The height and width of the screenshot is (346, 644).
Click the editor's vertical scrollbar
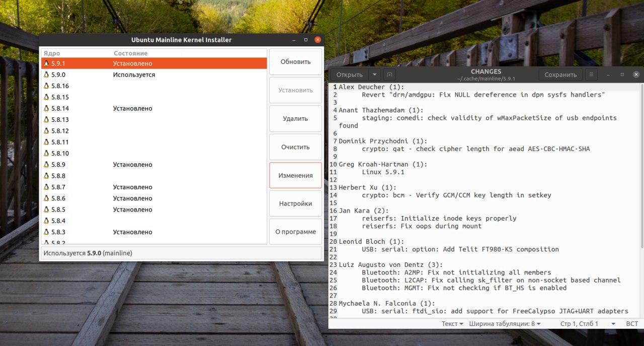[641, 166]
